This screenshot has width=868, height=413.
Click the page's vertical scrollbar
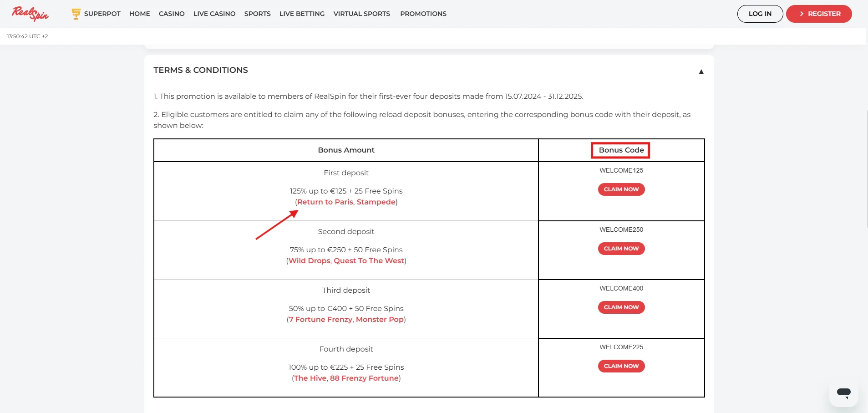pyautogui.click(x=867, y=168)
